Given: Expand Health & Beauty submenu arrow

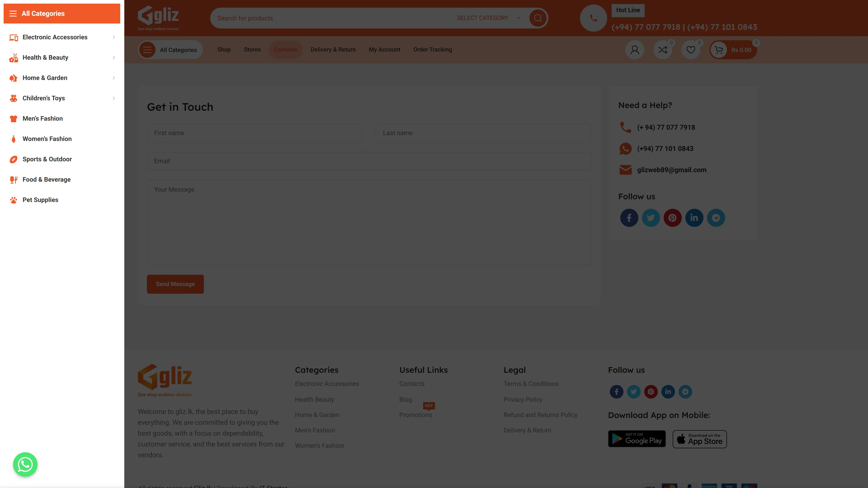Looking at the screenshot, I should pos(113,58).
